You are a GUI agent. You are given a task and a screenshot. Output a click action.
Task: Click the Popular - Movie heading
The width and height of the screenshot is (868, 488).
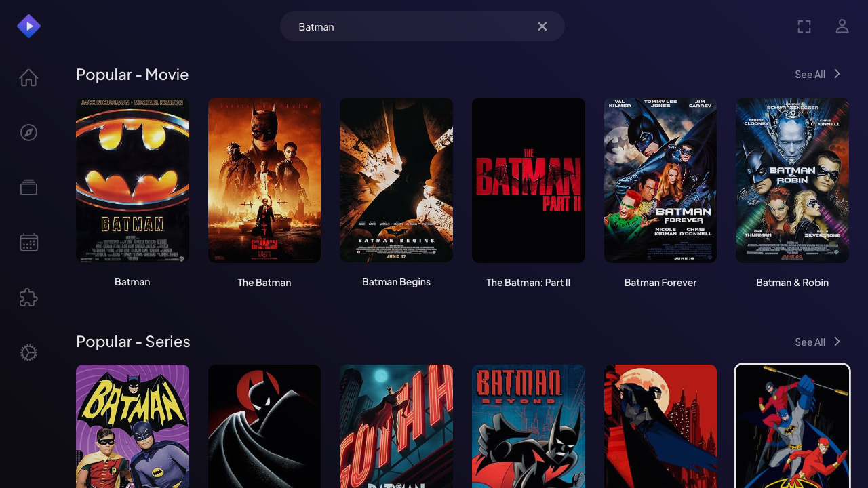tap(132, 74)
